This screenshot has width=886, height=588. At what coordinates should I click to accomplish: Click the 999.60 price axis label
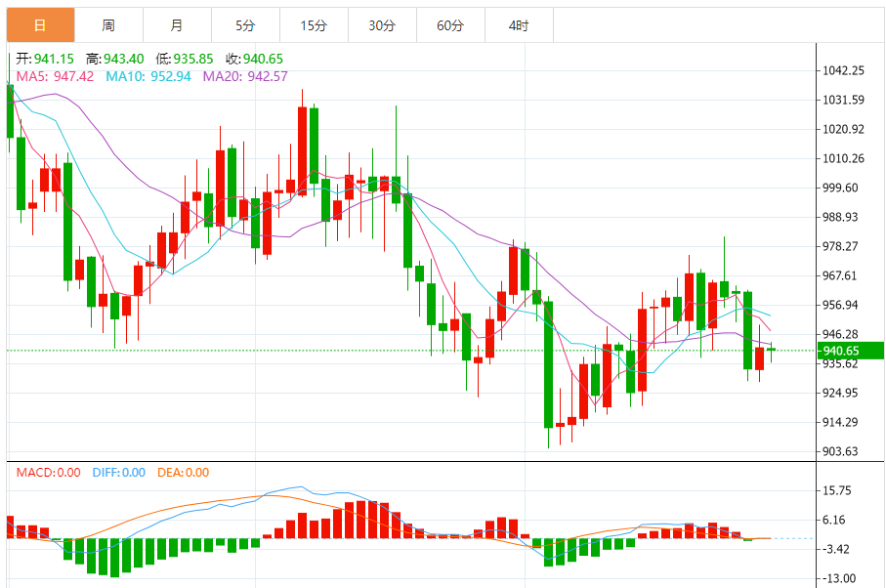point(840,188)
